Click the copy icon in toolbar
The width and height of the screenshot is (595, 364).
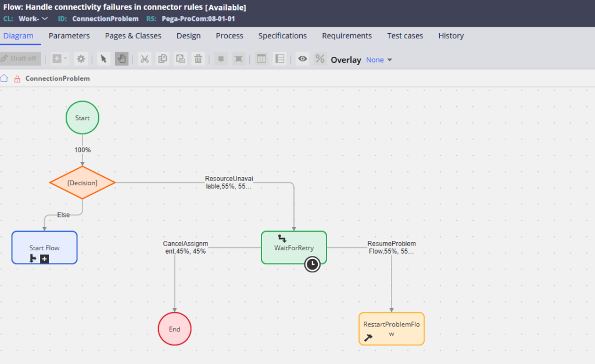point(163,59)
